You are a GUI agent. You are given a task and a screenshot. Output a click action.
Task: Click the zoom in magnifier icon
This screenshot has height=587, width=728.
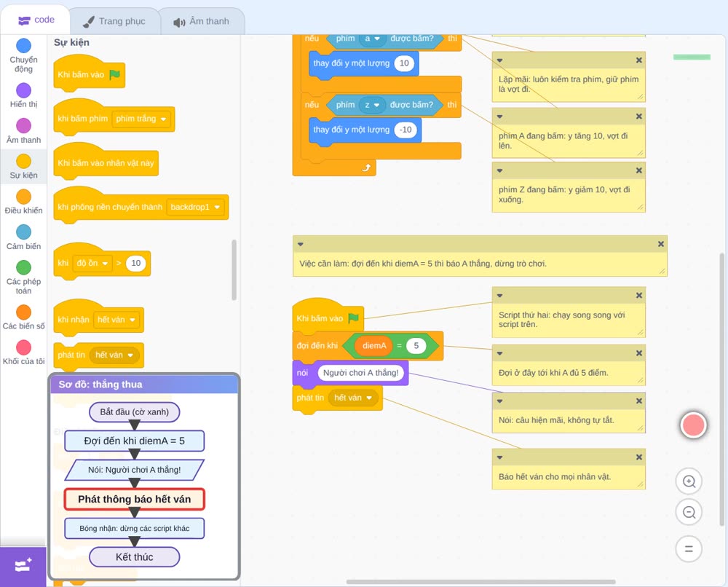[x=689, y=481]
